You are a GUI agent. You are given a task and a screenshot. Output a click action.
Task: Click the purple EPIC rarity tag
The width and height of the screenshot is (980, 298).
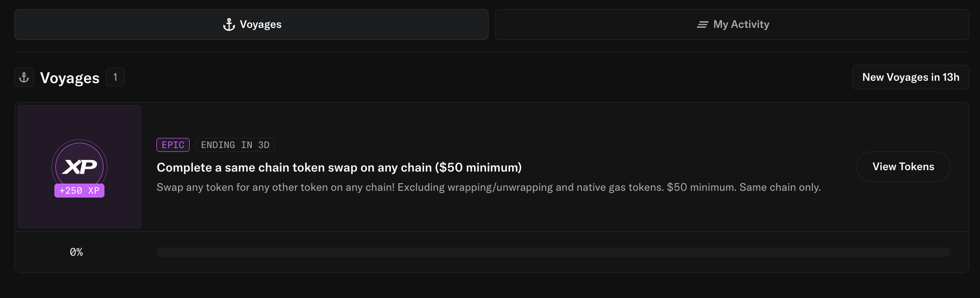pos(173,145)
